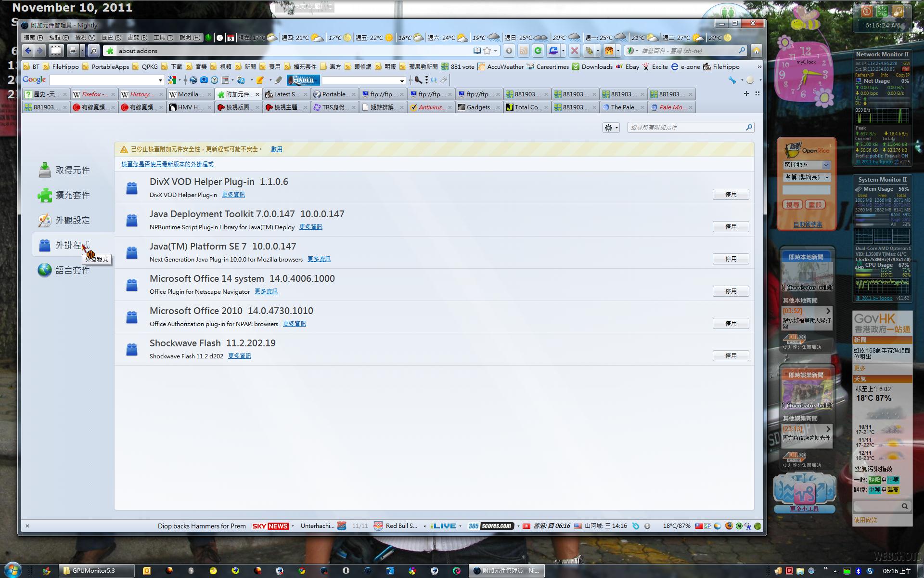Click the camera icon in Google toolbar
This screenshot has height=578, width=924.
pos(204,80)
